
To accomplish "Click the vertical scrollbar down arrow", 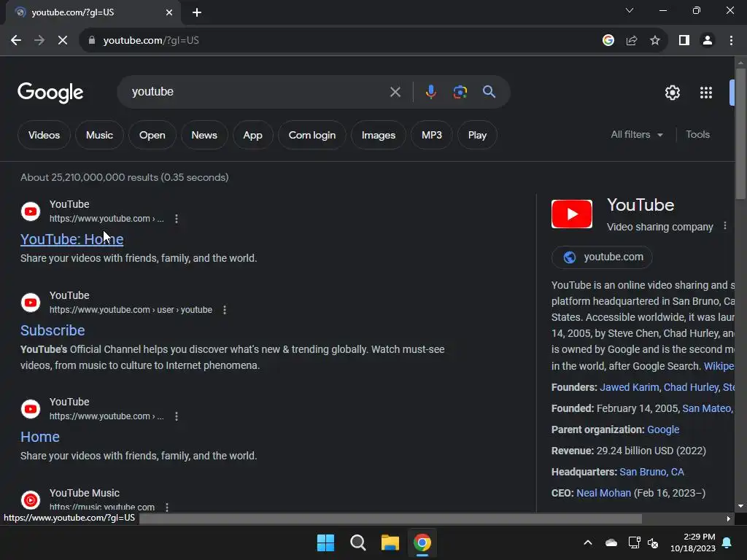I will pos(740,506).
